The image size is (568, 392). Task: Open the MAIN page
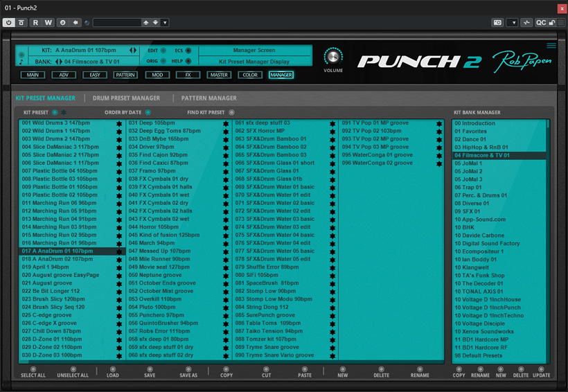click(x=33, y=75)
